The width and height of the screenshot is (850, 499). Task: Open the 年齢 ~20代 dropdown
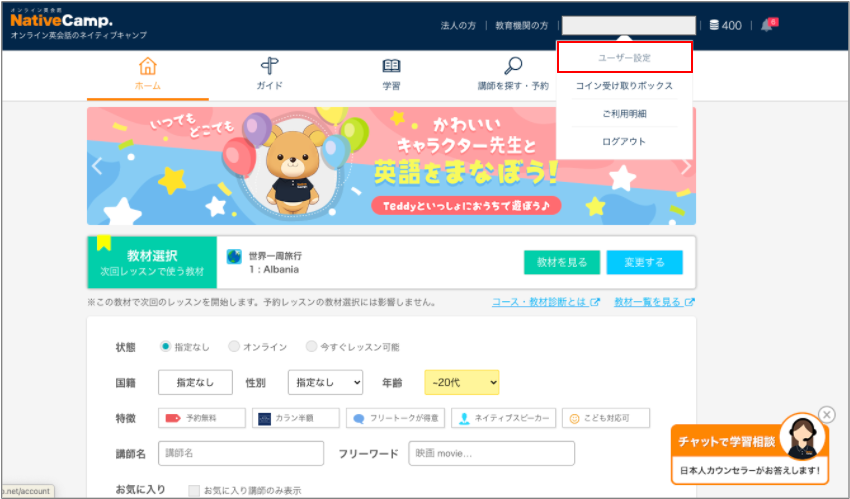coord(461,382)
